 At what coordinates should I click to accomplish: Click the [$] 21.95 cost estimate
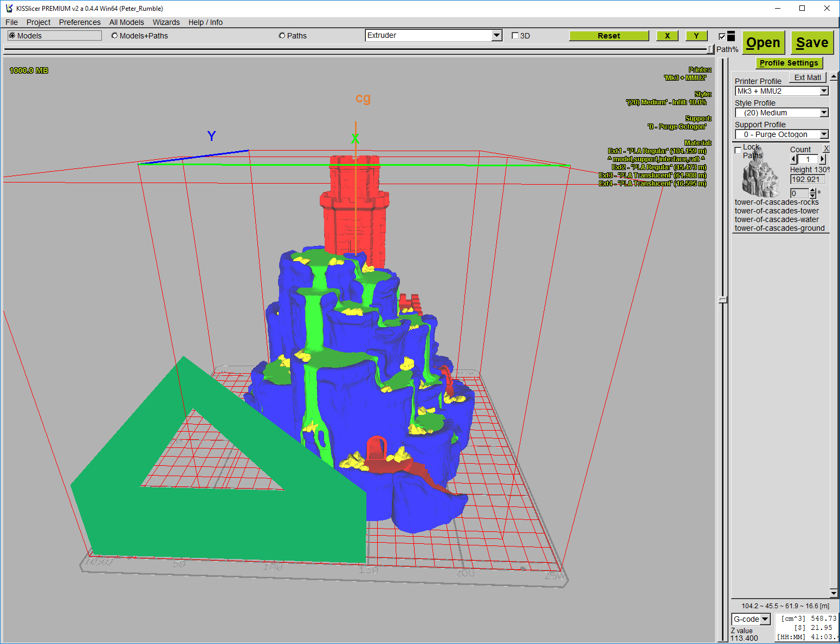tap(813, 628)
